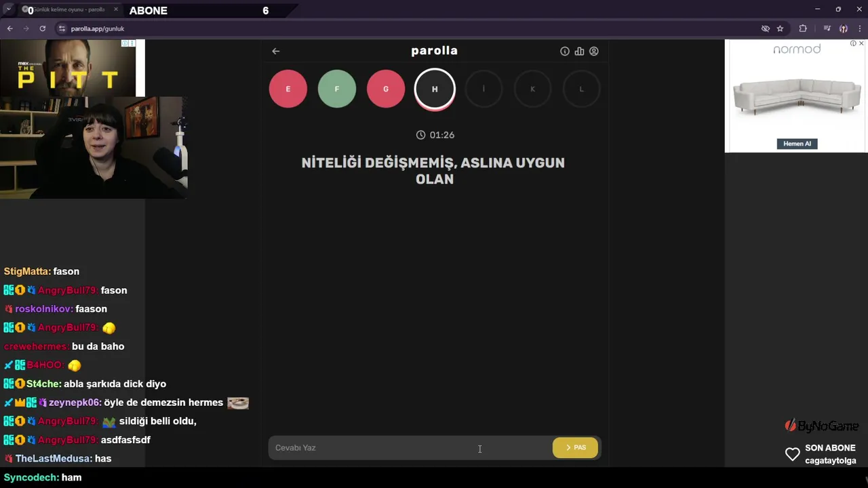Reload the page with the refresh icon
This screenshot has height=488, width=868.
42,28
